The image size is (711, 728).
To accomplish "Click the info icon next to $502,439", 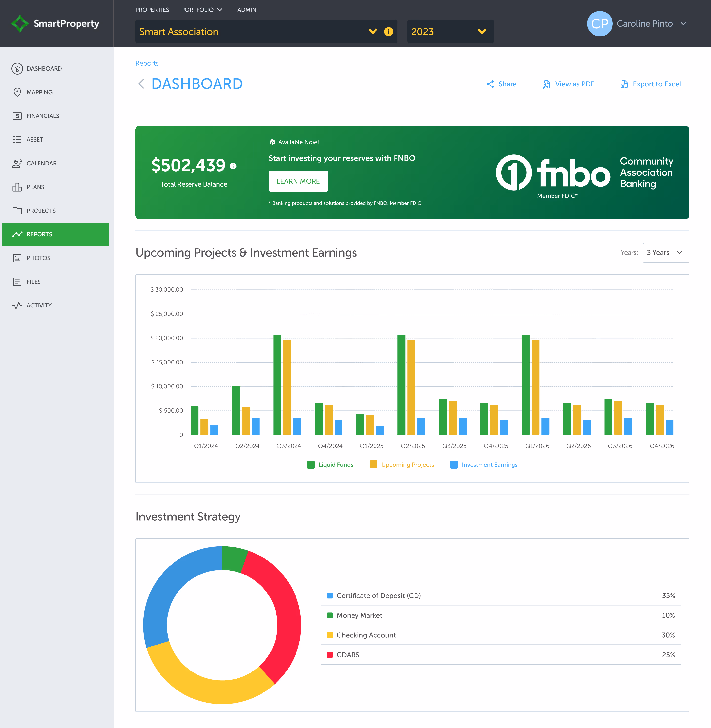I will (233, 166).
